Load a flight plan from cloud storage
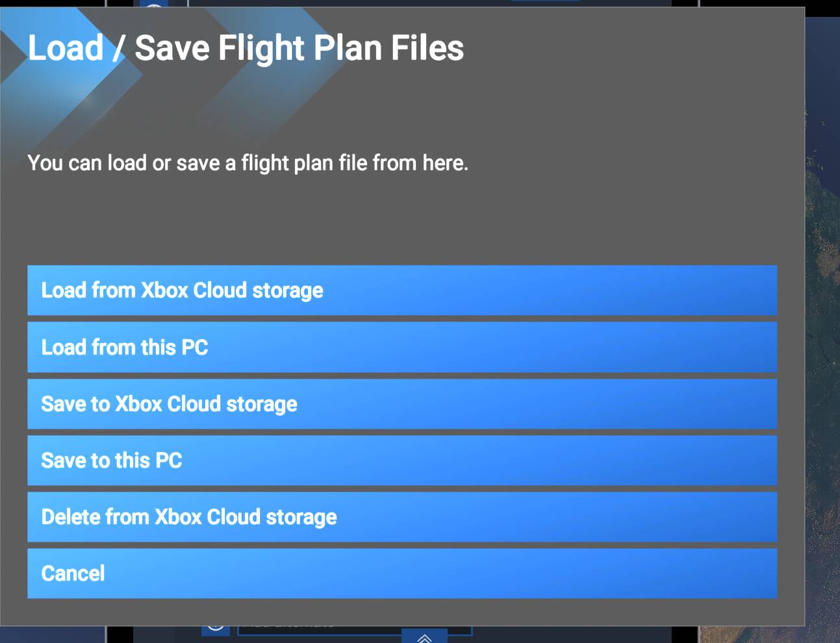This screenshot has height=643, width=840. click(401, 290)
